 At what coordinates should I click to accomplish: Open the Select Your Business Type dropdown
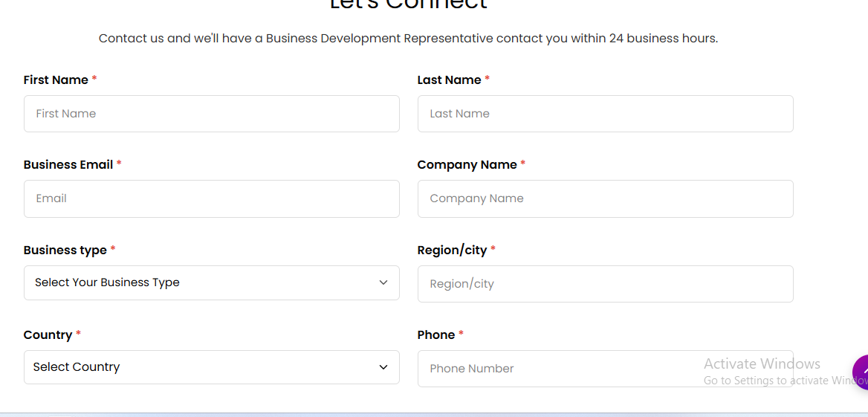pyautogui.click(x=211, y=282)
